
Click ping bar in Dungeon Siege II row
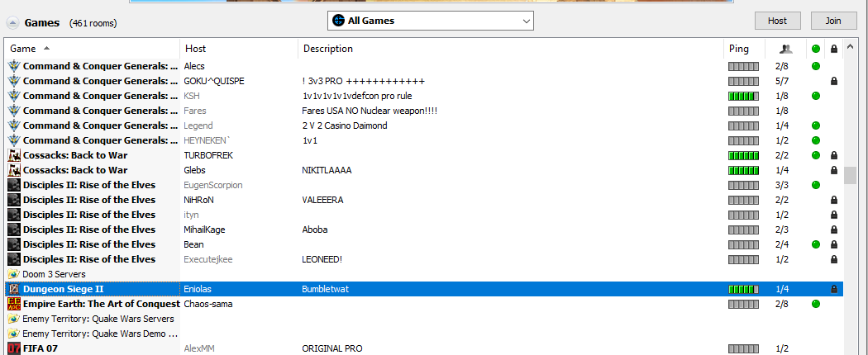click(x=743, y=289)
